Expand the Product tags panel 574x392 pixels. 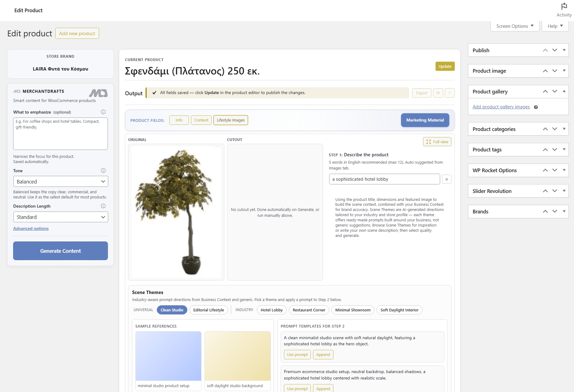(x=564, y=149)
